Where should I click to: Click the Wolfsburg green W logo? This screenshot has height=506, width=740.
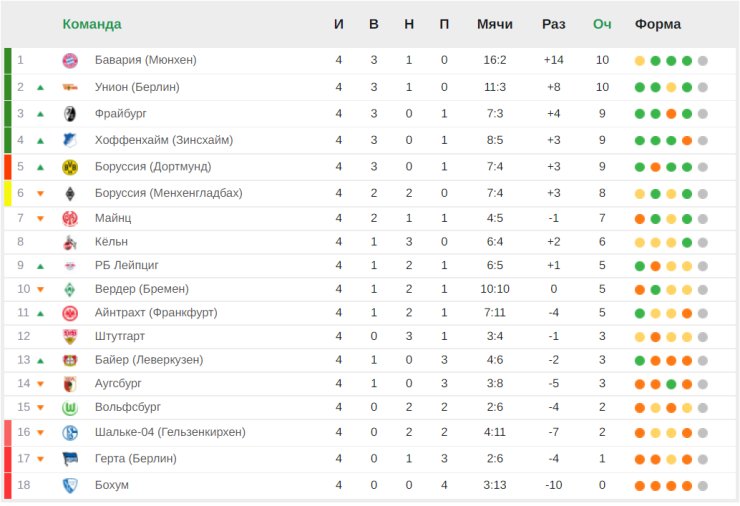[x=70, y=408]
